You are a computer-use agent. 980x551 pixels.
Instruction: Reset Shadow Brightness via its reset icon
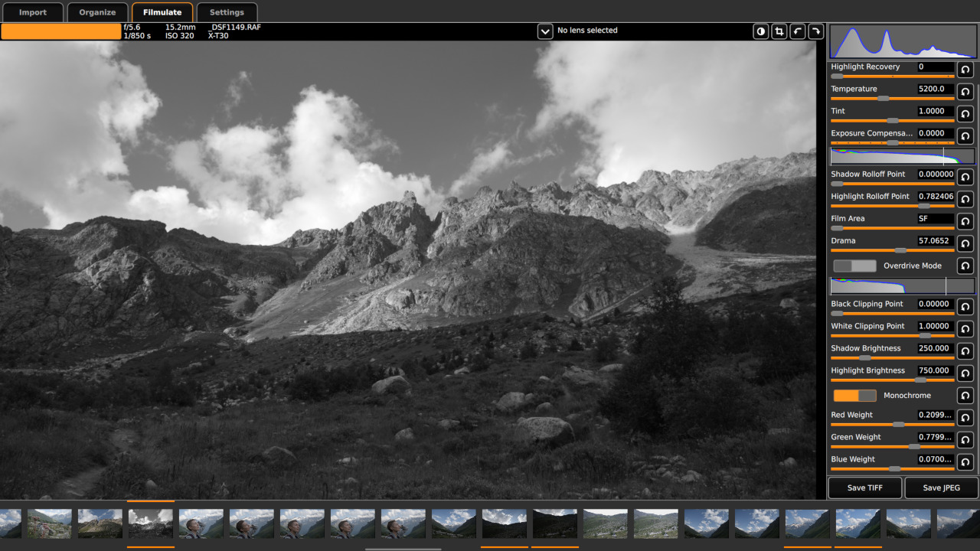click(965, 351)
